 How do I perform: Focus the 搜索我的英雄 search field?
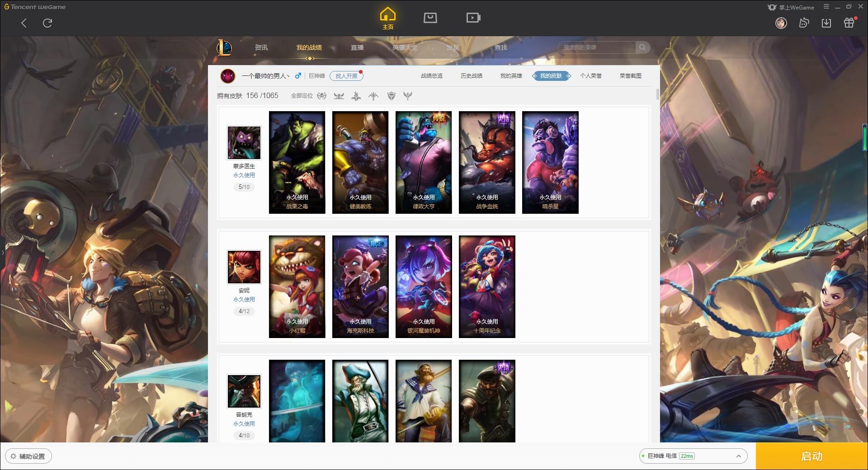click(x=597, y=47)
